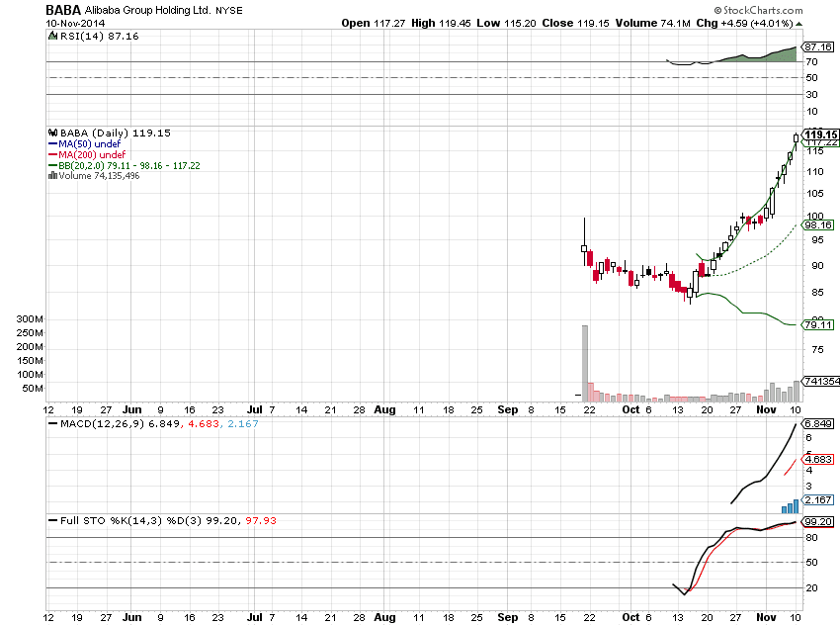Screen dimensions: 840x626
Task: Click the 79.11 lower Bollinger band tag
Action: tap(818, 324)
